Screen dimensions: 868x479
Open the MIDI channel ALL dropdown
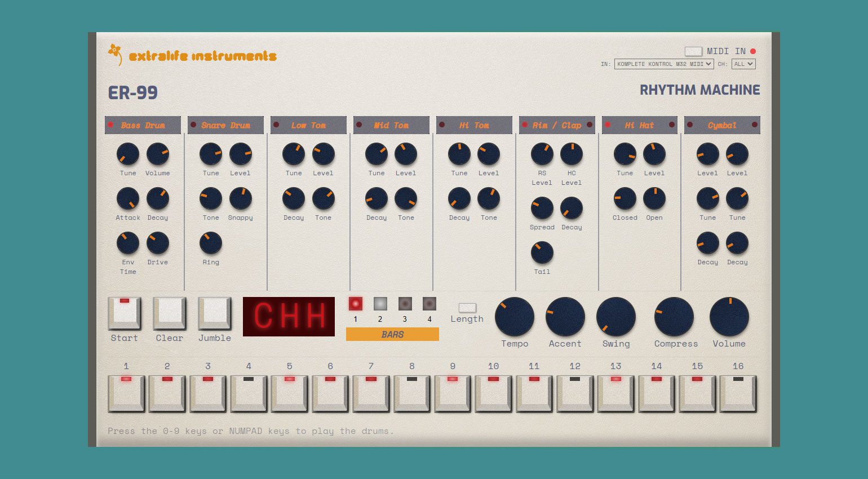click(743, 64)
